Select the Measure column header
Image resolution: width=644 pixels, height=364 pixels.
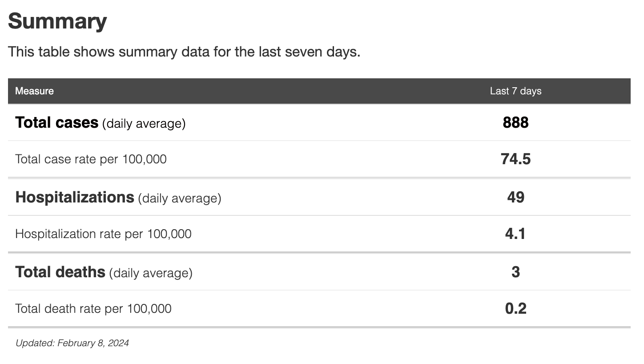pyautogui.click(x=34, y=91)
